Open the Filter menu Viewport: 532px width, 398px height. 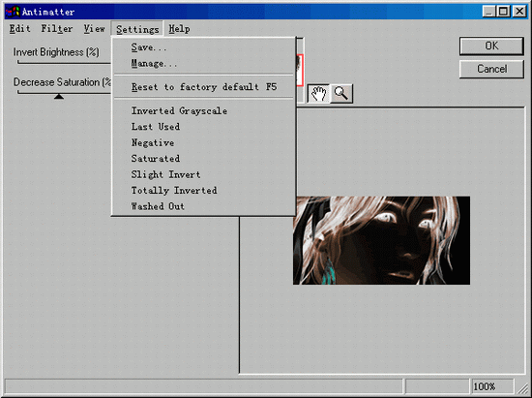coord(57,28)
